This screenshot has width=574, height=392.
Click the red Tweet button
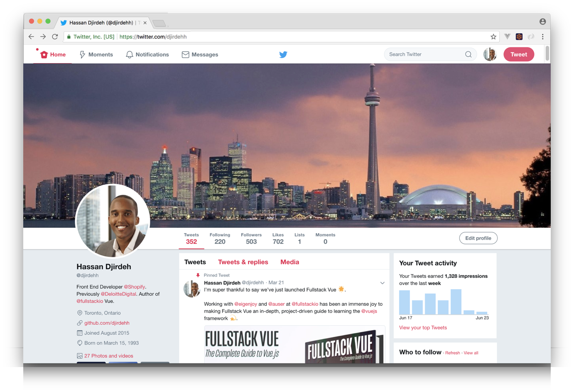click(x=519, y=54)
